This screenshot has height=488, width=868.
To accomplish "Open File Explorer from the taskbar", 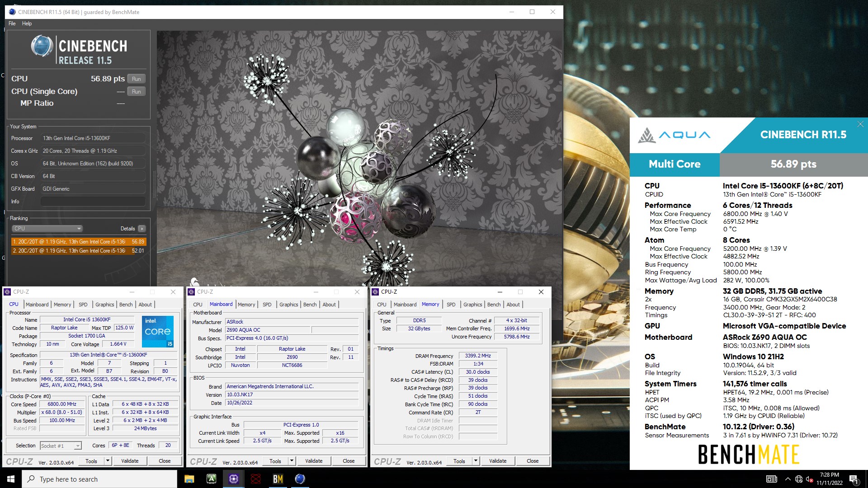I will pos(189,479).
